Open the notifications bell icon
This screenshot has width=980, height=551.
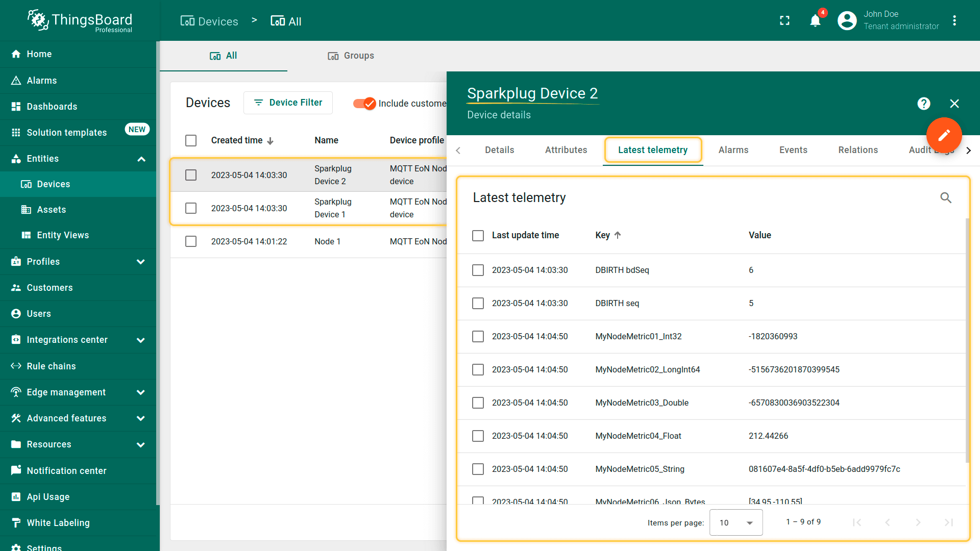(815, 21)
